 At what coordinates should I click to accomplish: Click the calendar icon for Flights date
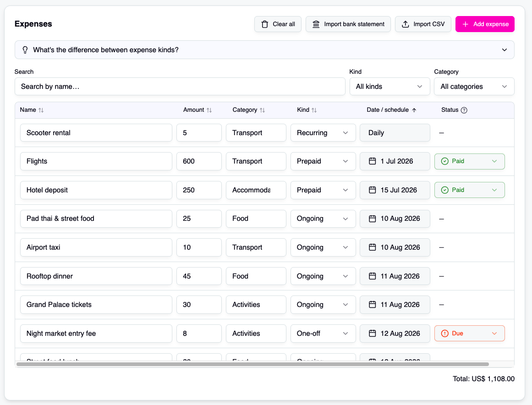click(x=372, y=161)
